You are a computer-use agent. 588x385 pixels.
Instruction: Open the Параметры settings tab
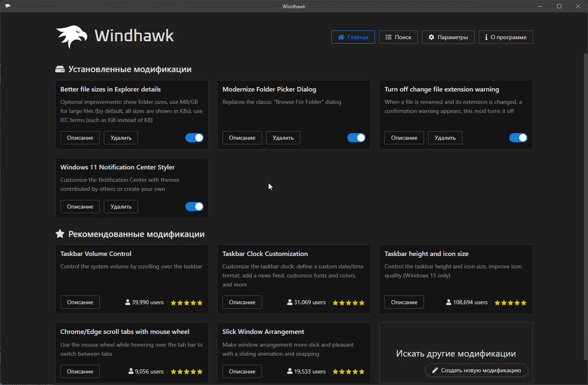448,37
